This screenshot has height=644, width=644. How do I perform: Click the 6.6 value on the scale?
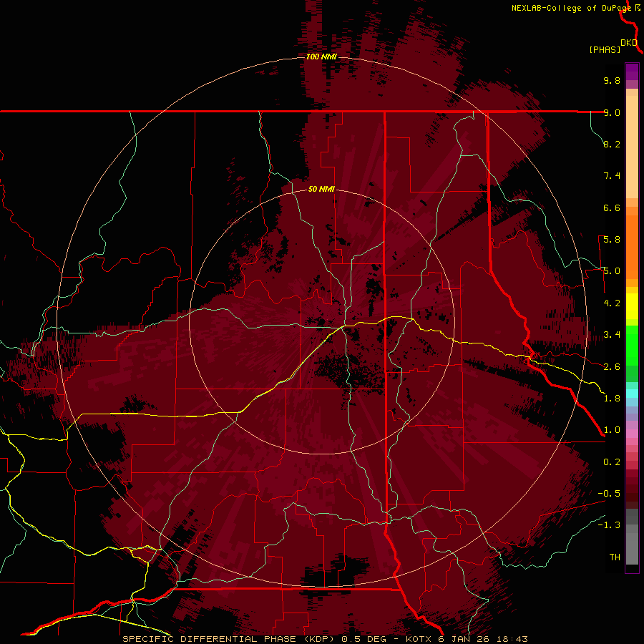tap(612, 208)
